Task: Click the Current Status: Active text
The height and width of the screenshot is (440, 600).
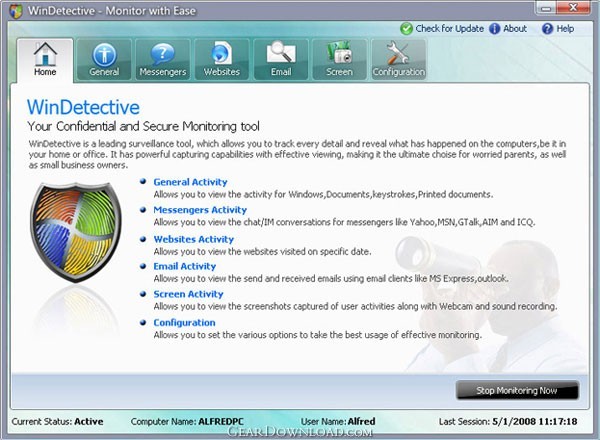Action: click(57, 422)
